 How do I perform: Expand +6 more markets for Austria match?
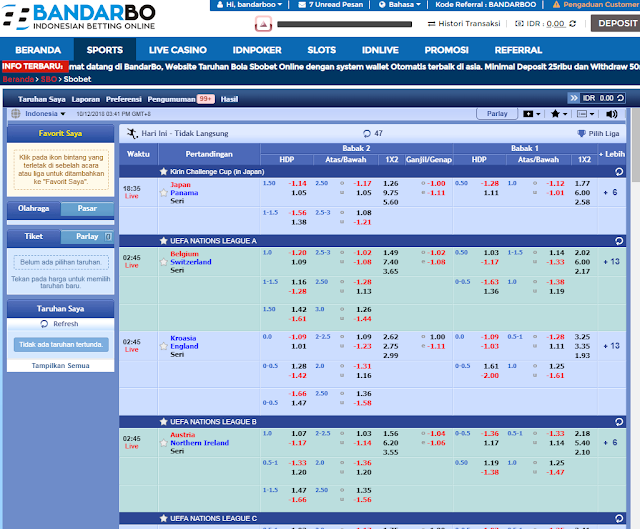pyautogui.click(x=610, y=442)
